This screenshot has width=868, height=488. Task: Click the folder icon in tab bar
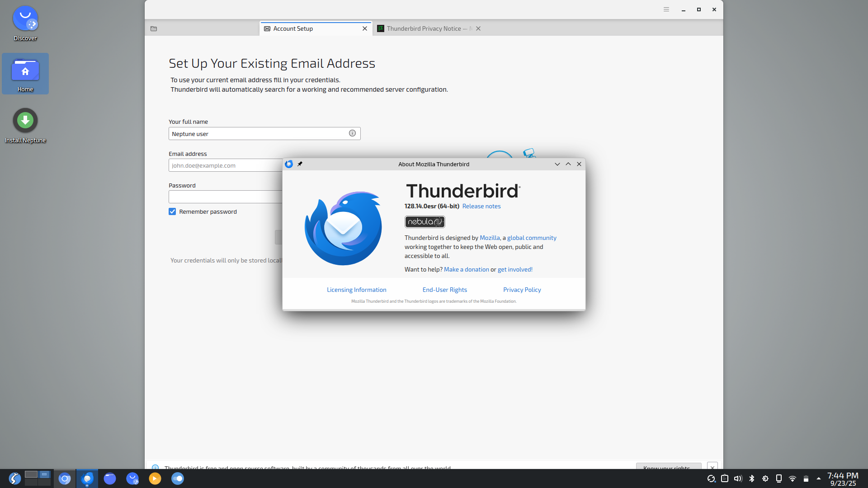(154, 28)
